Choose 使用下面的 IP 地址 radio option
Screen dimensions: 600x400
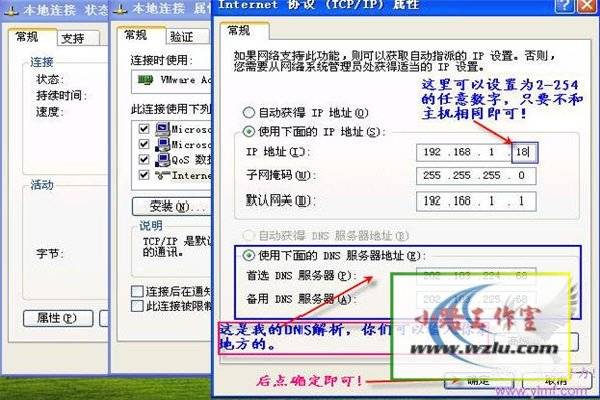click(x=249, y=131)
